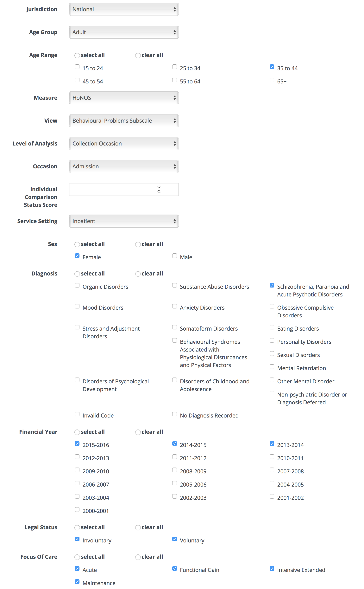Change the View from Behavioural Problems Subscale
Viewport: 364px width, 589px height.
click(x=123, y=120)
